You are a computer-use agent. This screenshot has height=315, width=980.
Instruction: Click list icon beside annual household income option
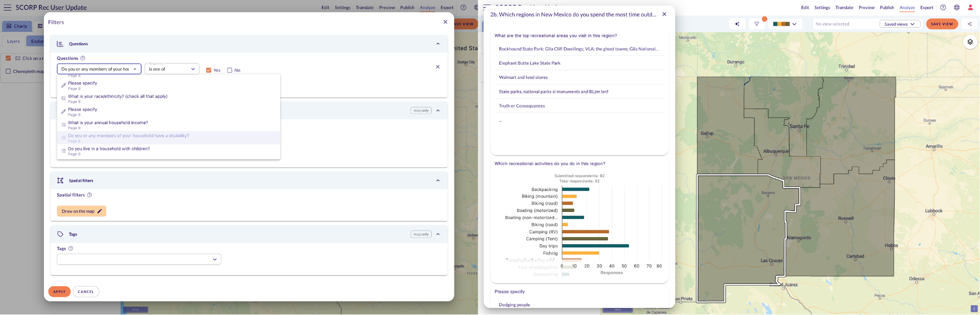(x=64, y=125)
